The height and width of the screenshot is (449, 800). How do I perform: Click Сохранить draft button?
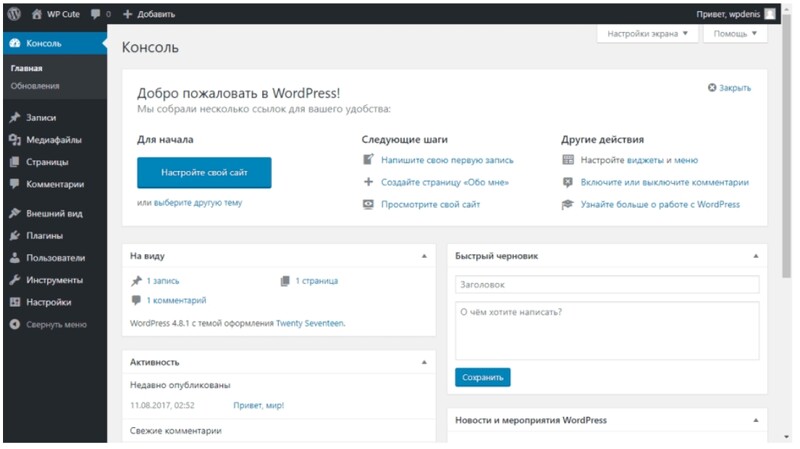pyautogui.click(x=483, y=378)
